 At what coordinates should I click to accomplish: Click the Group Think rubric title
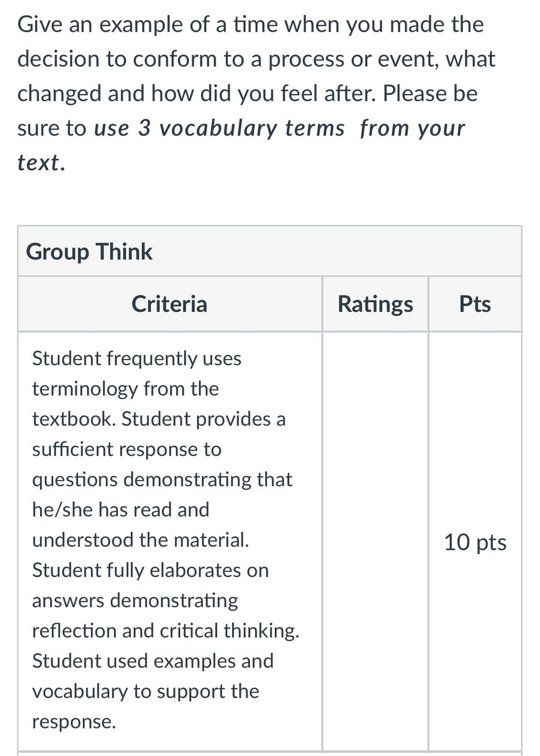point(89,252)
